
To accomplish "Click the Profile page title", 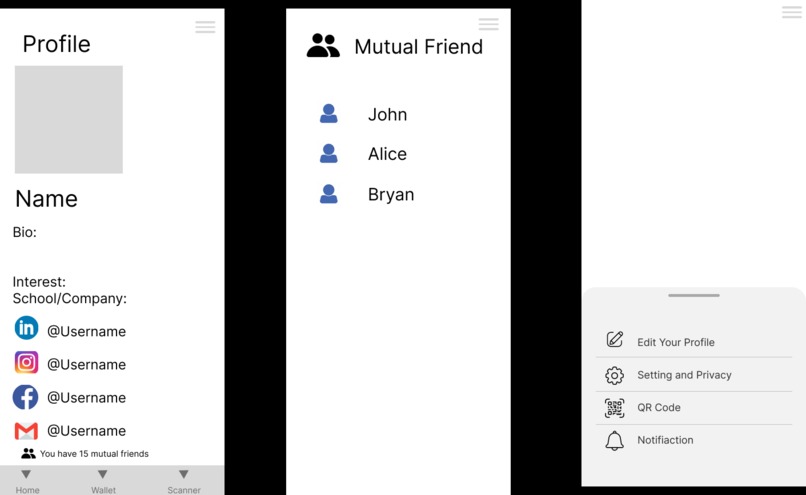I will 57,44.
